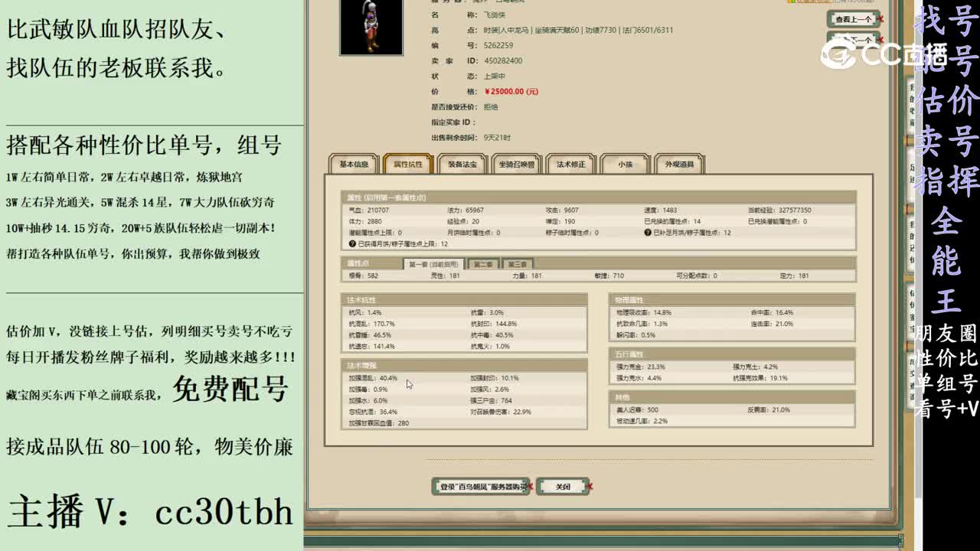Click the 物理吸收率: 14.8% entry
Viewport: 980px width, 551px height.
click(x=643, y=312)
